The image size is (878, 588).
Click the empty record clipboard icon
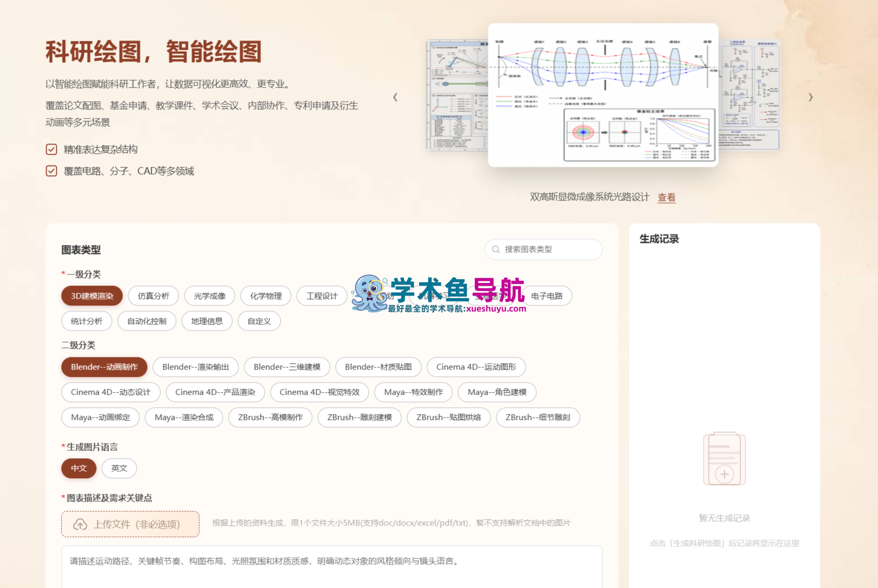(724, 459)
